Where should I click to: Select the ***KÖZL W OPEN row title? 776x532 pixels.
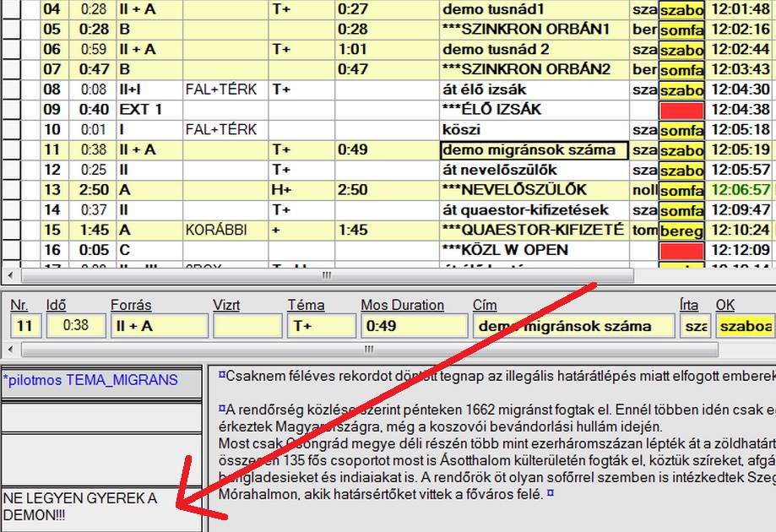[x=534, y=250]
